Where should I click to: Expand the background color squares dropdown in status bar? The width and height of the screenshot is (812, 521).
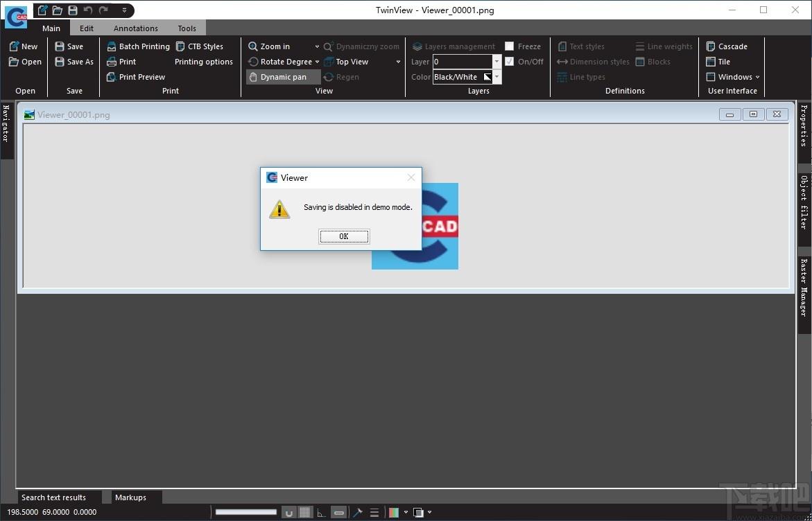(429, 513)
